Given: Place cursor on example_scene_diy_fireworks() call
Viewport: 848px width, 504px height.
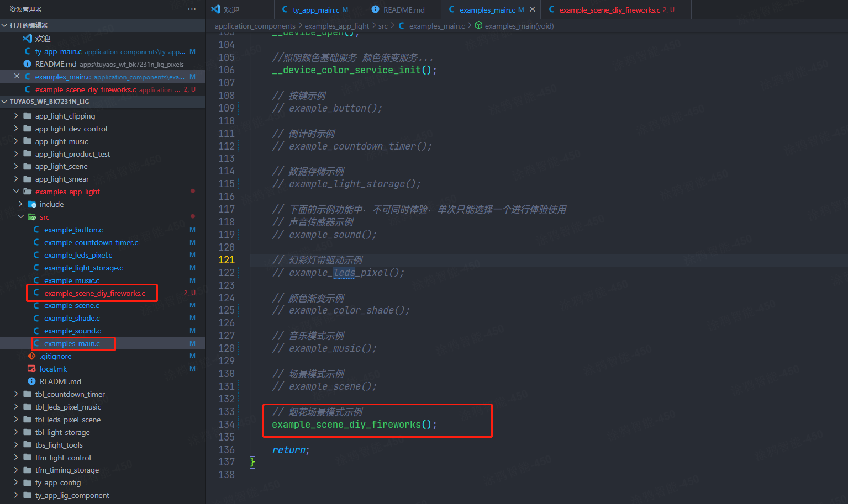Looking at the screenshot, I should pyautogui.click(x=354, y=425).
